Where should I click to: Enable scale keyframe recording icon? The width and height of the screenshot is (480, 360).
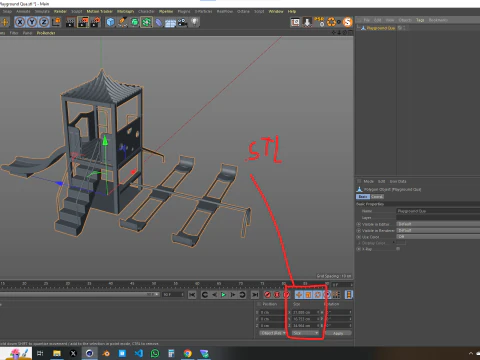point(308,295)
